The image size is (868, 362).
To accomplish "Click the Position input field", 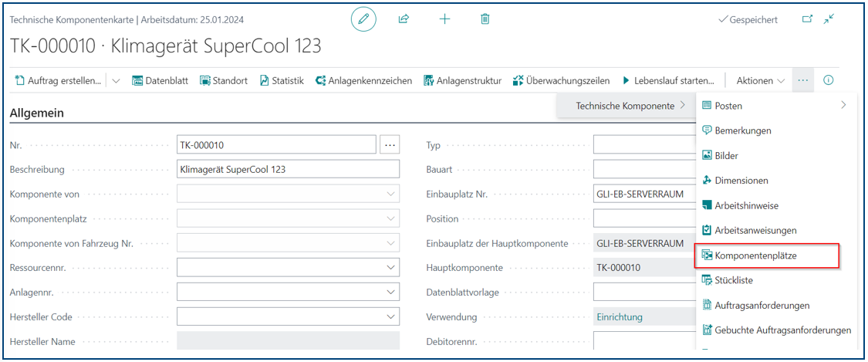I will click(644, 218).
